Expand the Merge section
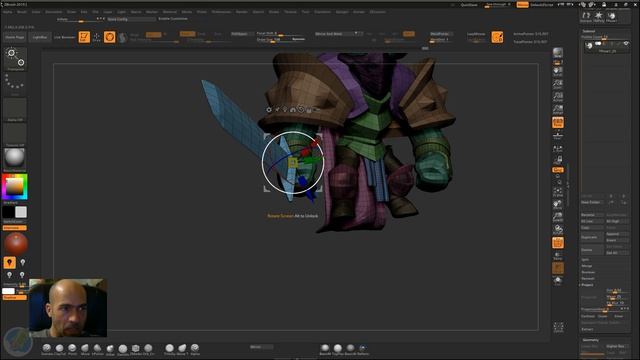The height and width of the screenshot is (360, 640). [x=587, y=266]
